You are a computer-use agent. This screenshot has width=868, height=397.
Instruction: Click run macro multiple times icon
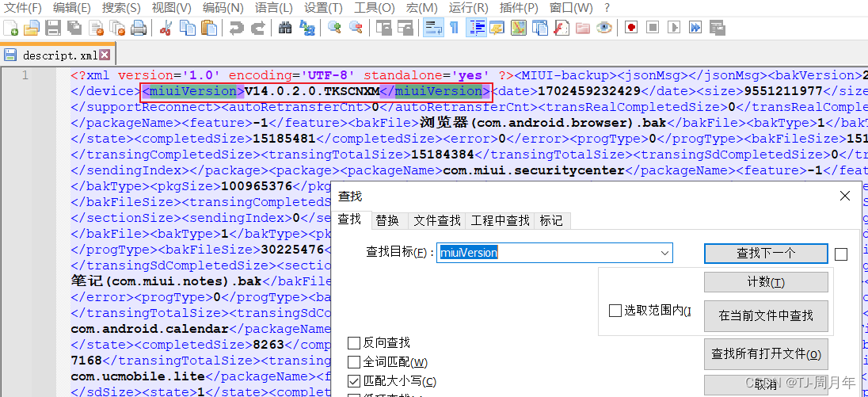[695, 27]
